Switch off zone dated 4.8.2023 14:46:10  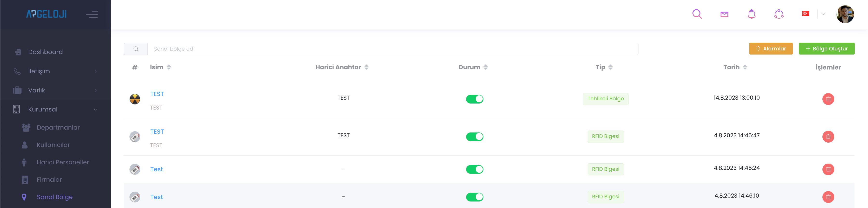click(475, 197)
